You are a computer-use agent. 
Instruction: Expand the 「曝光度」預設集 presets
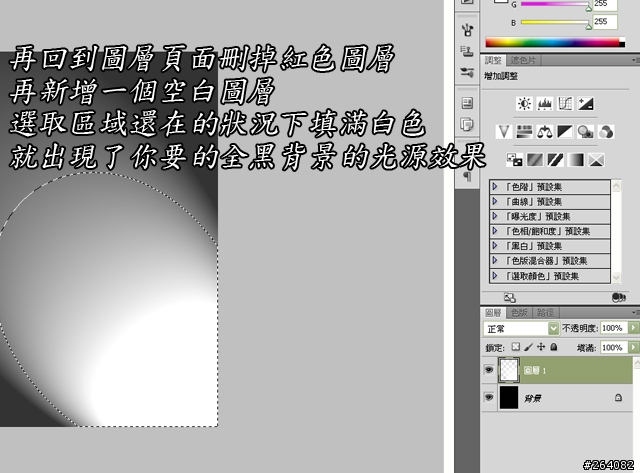(495, 216)
